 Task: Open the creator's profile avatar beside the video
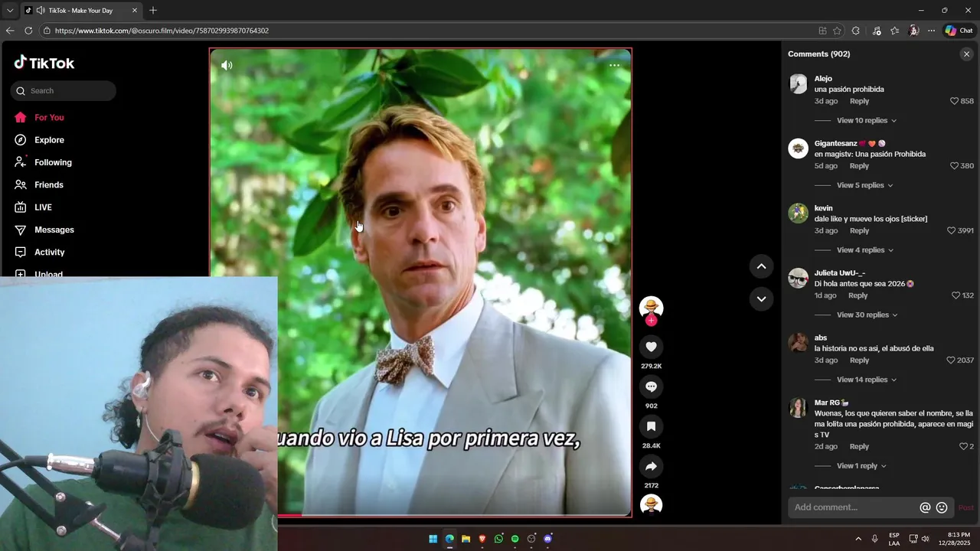651,308
